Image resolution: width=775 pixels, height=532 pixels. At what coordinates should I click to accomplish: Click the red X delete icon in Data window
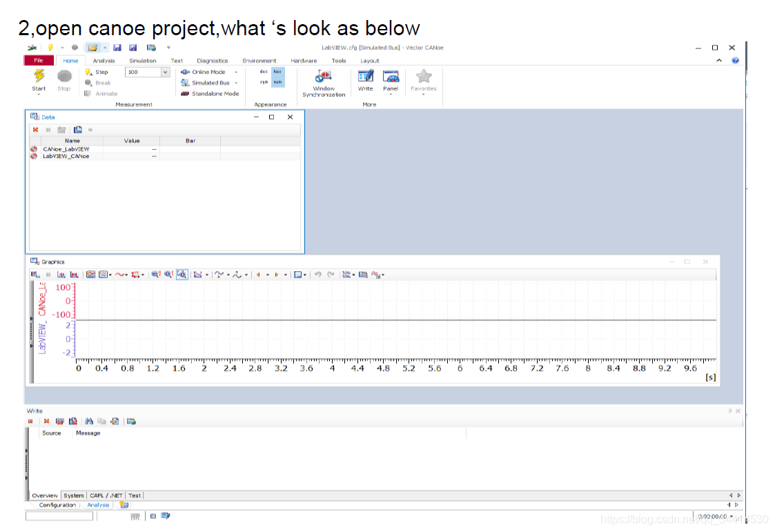point(36,130)
